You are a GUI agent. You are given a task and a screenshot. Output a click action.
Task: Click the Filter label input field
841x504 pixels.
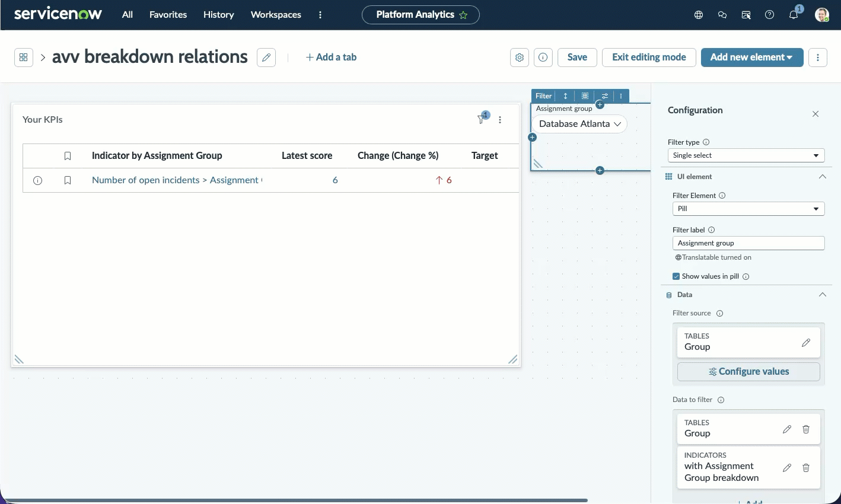[x=748, y=243]
